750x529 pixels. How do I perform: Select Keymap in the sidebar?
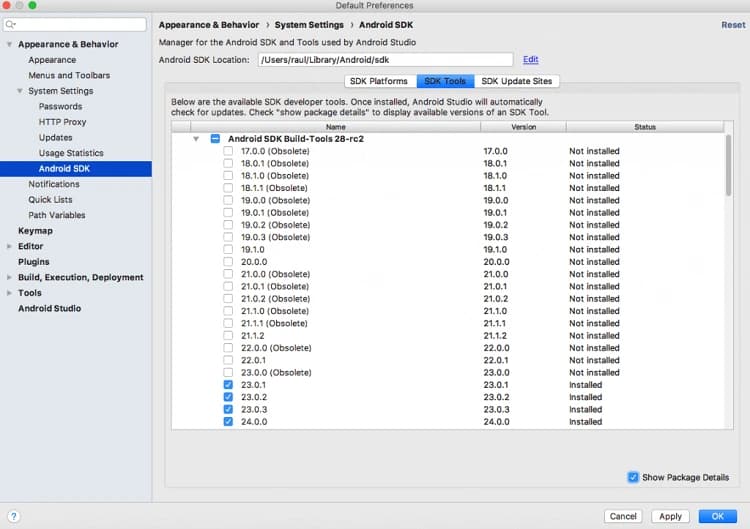(35, 231)
